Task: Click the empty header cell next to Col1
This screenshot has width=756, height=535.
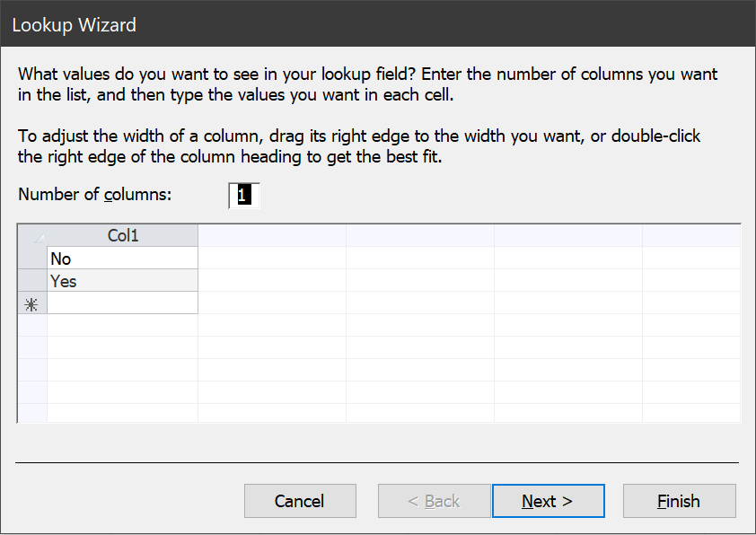Action: tap(272, 236)
